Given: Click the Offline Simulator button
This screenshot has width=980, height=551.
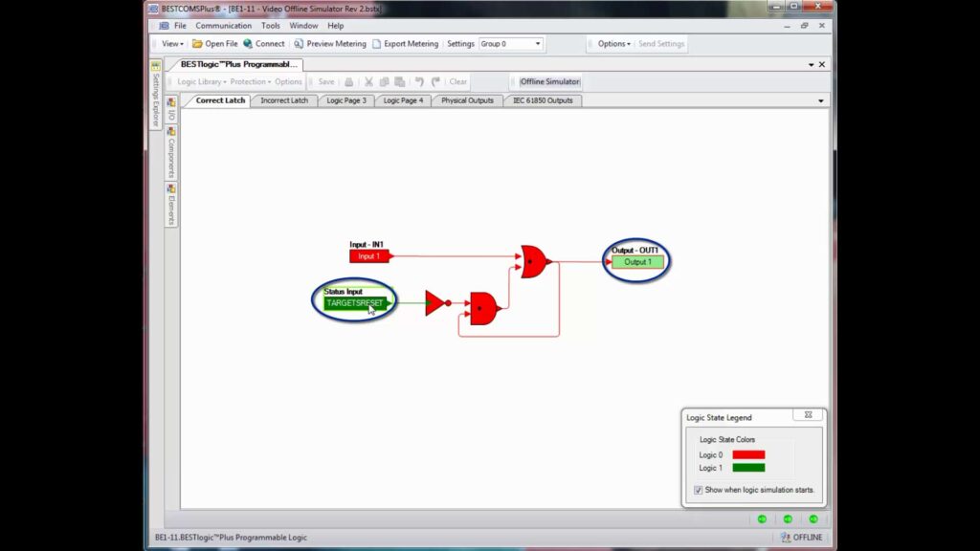Looking at the screenshot, I should point(549,82).
